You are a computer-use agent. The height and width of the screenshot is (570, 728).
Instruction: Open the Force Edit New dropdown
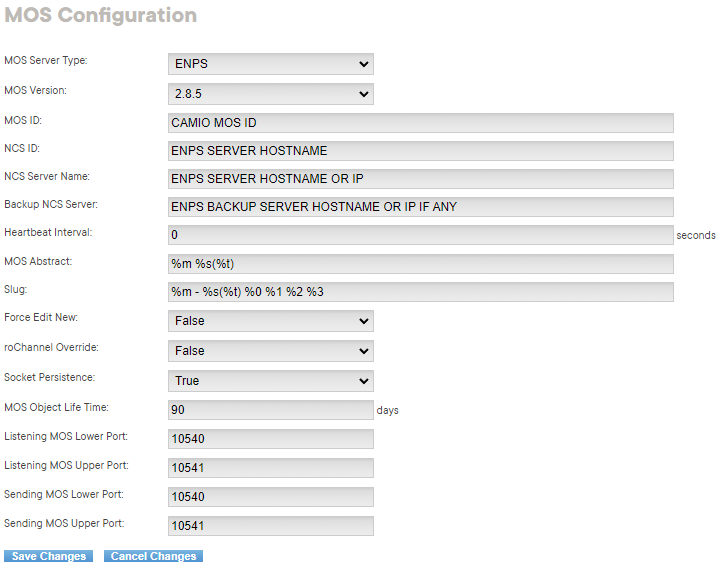(270, 321)
